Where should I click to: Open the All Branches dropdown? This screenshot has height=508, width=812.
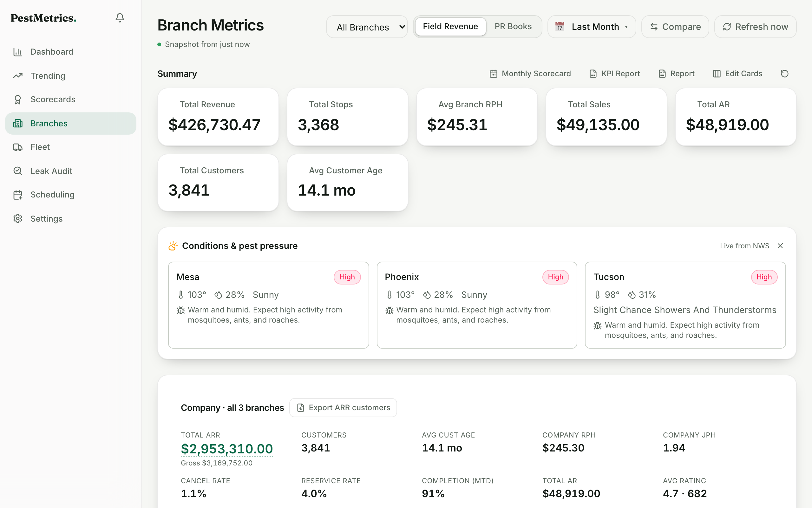click(367, 27)
